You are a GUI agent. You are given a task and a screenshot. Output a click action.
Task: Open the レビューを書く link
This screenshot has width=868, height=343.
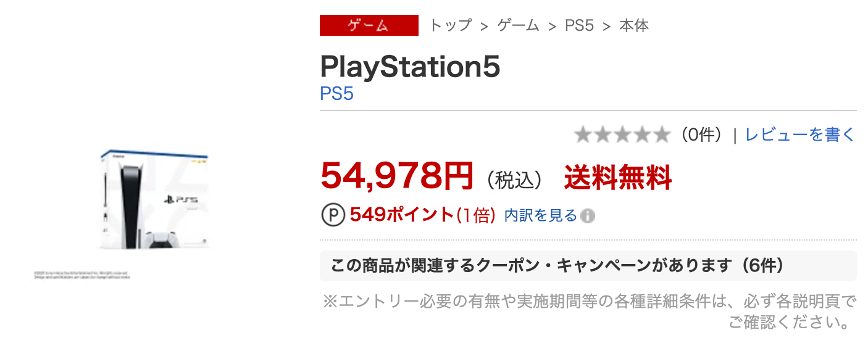800,134
